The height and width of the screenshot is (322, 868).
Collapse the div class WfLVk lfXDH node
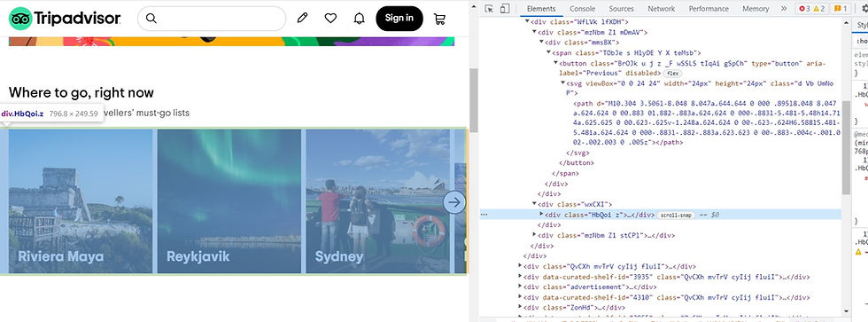click(527, 21)
